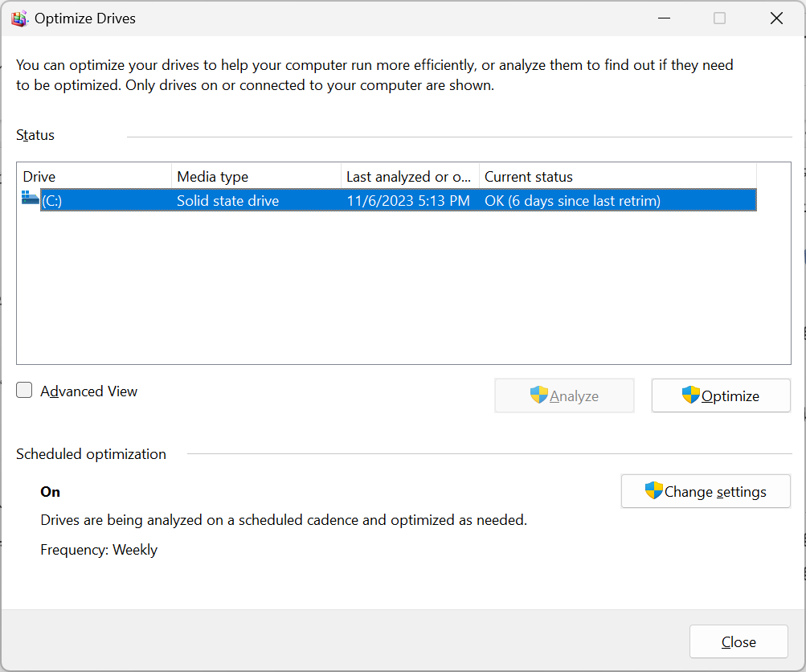
Task: Click the 'Scheduled optimization' section heading
Action: click(x=91, y=454)
